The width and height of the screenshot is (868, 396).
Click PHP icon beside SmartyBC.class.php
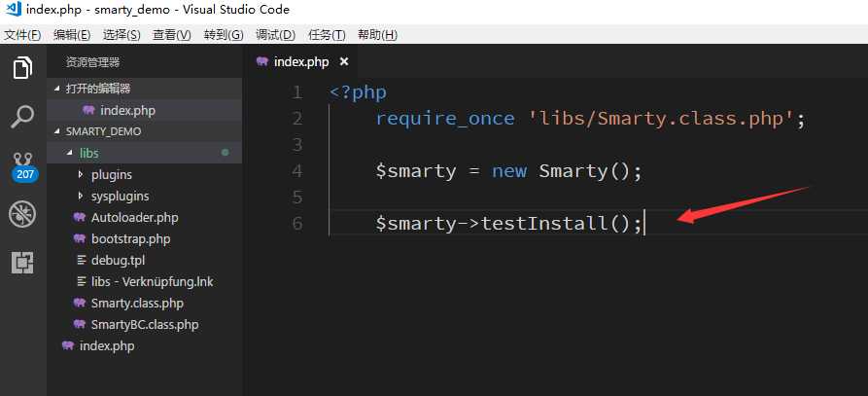[80, 324]
